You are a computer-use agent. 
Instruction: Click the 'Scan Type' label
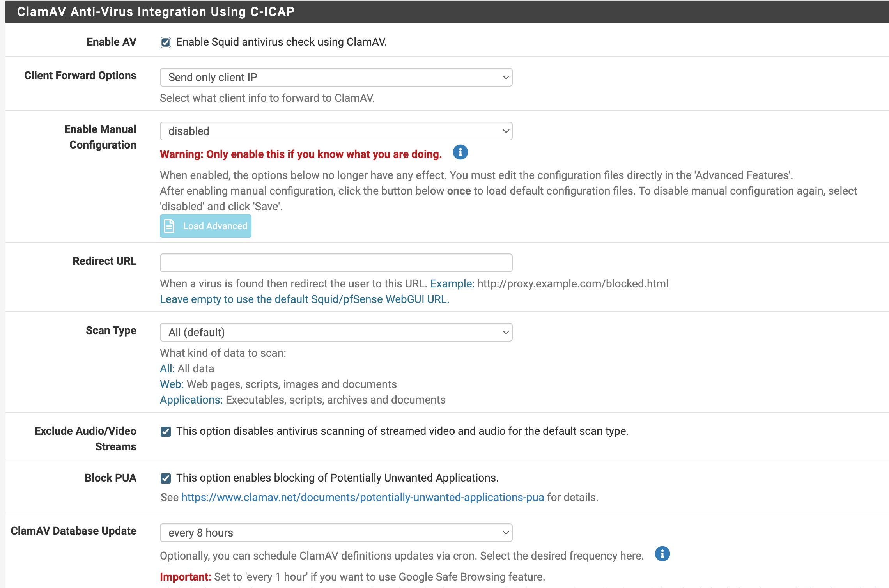click(111, 331)
